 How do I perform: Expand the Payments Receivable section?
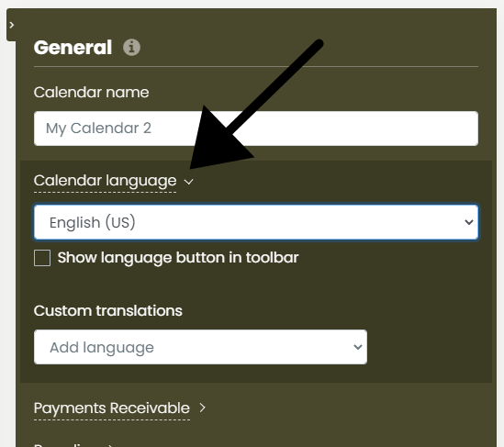click(x=119, y=408)
